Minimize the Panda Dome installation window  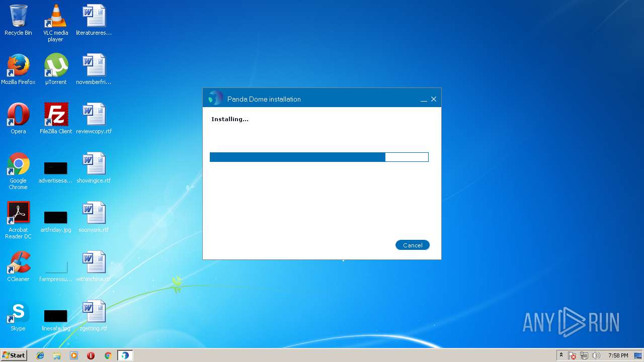tap(424, 100)
